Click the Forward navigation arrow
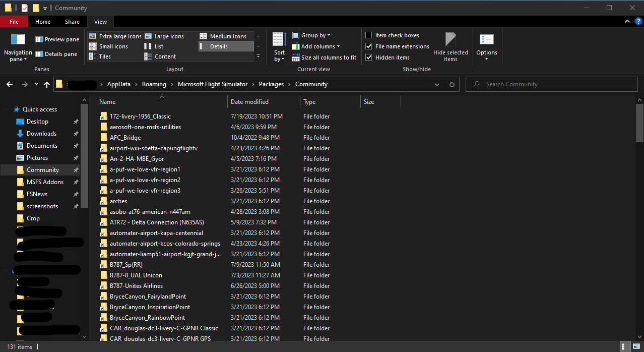The width and height of the screenshot is (644, 352). (24, 84)
